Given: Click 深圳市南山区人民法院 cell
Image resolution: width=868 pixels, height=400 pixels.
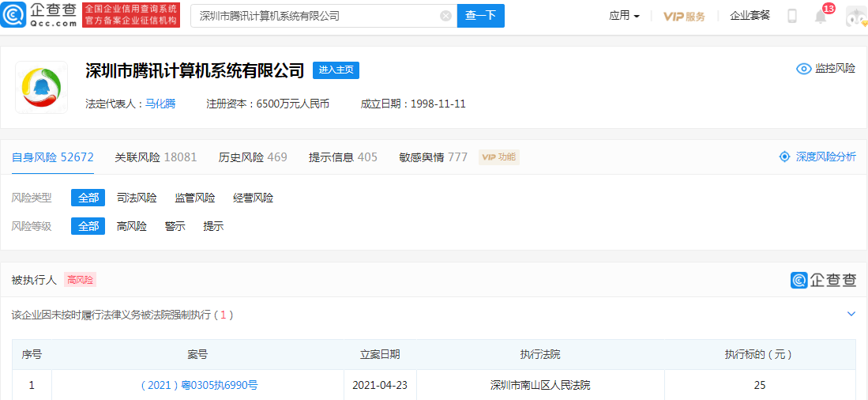Looking at the screenshot, I should click(x=540, y=385).
